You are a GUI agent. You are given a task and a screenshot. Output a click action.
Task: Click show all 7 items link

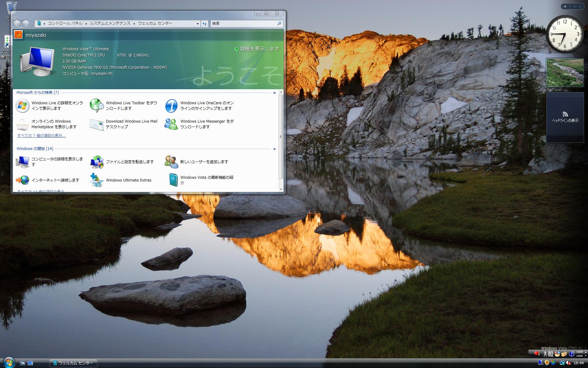(41, 136)
